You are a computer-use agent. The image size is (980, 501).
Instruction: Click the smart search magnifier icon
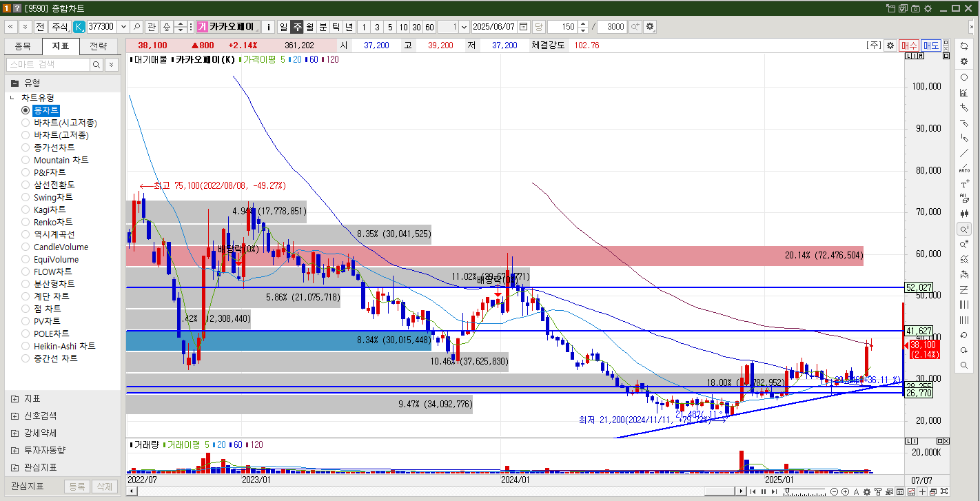pyautogui.click(x=97, y=64)
